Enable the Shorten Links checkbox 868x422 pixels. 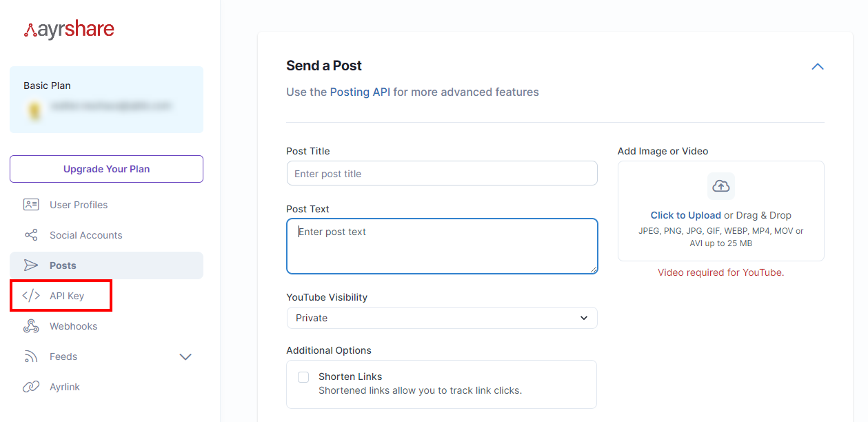coord(303,377)
